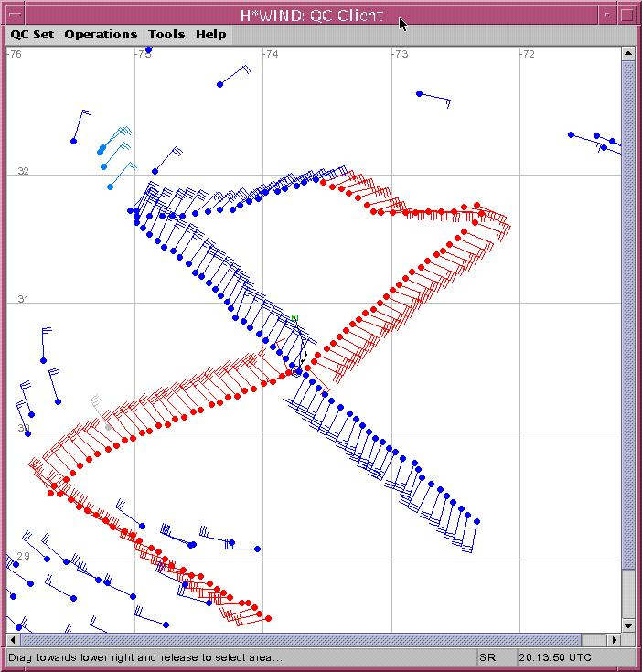This screenshot has height=672, width=642.
Task: Open the Operations menu
Action: (x=101, y=35)
